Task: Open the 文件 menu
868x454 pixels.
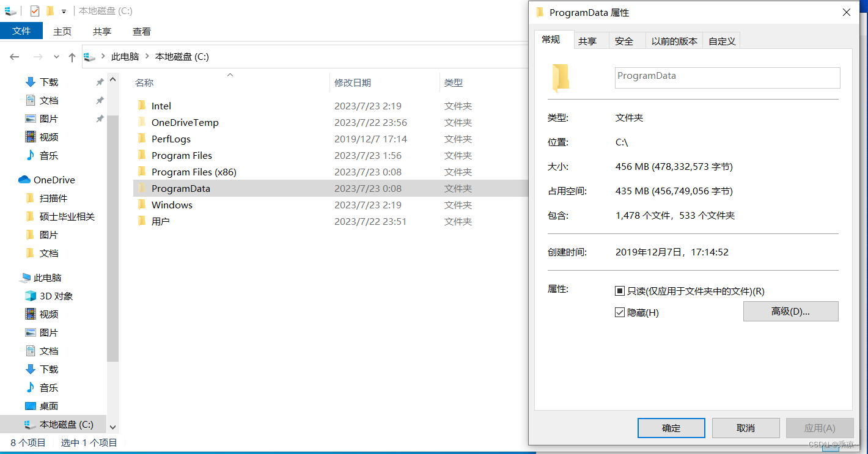Action: [21, 31]
